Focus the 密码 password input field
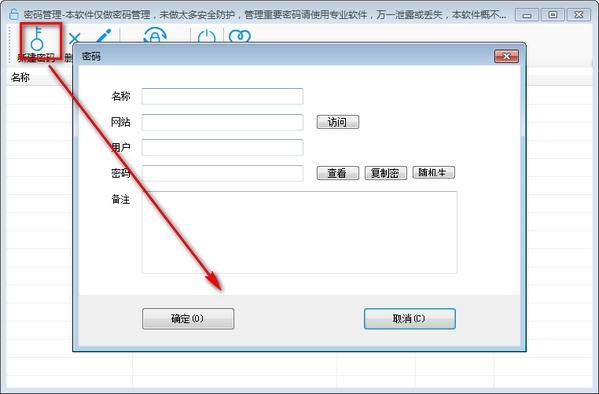This screenshot has height=394, width=599. [x=222, y=173]
